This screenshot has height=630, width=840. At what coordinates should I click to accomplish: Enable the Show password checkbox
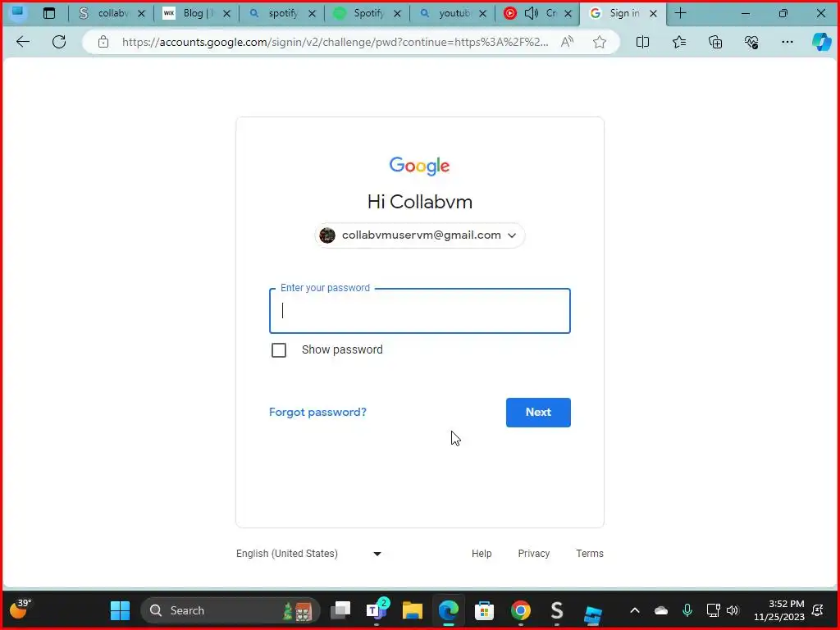coord(279,349)
